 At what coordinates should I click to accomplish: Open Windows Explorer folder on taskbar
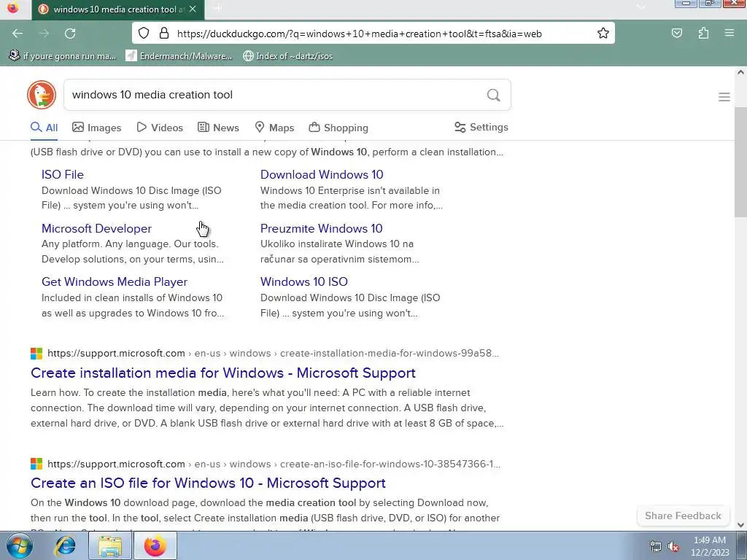[x=110, y=546]
